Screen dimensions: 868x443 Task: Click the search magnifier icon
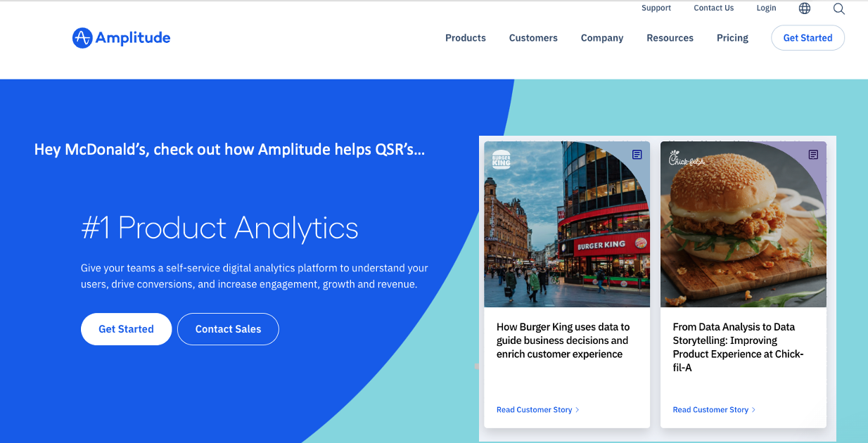click(x=838, y=9)
